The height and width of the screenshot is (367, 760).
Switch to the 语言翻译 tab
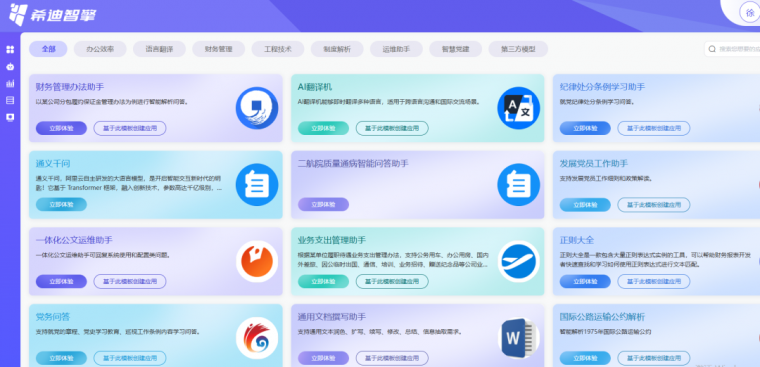pyautogui.click(x=159, y=49)
